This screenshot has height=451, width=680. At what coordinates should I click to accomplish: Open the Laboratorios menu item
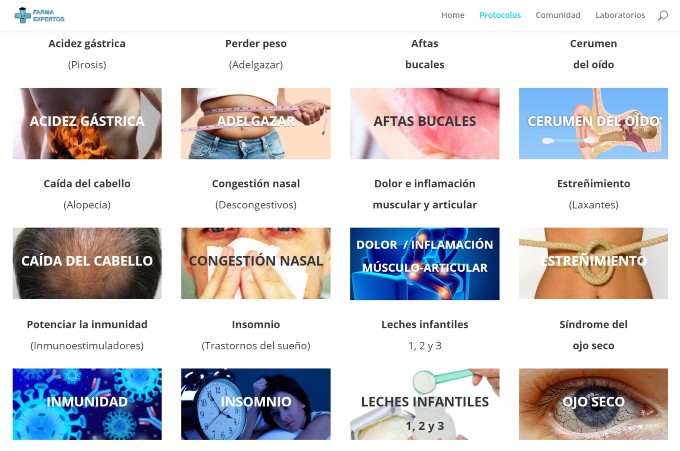(x=620, y=15)
